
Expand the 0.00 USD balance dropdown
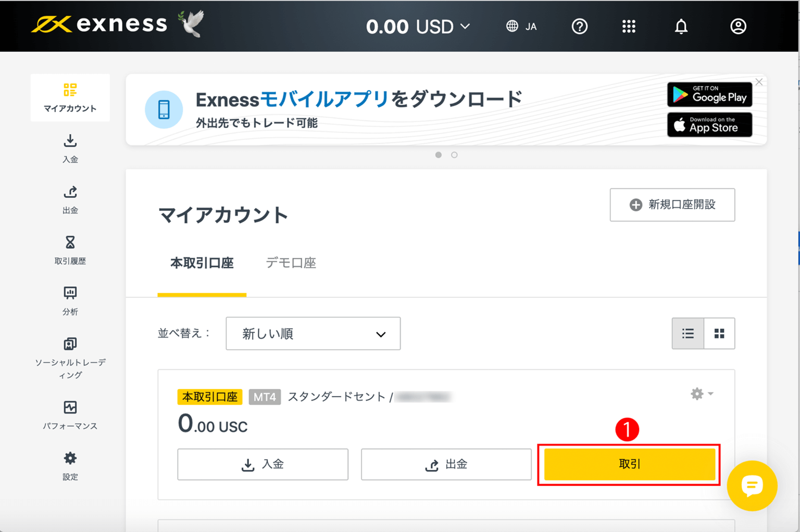(418, 26)
